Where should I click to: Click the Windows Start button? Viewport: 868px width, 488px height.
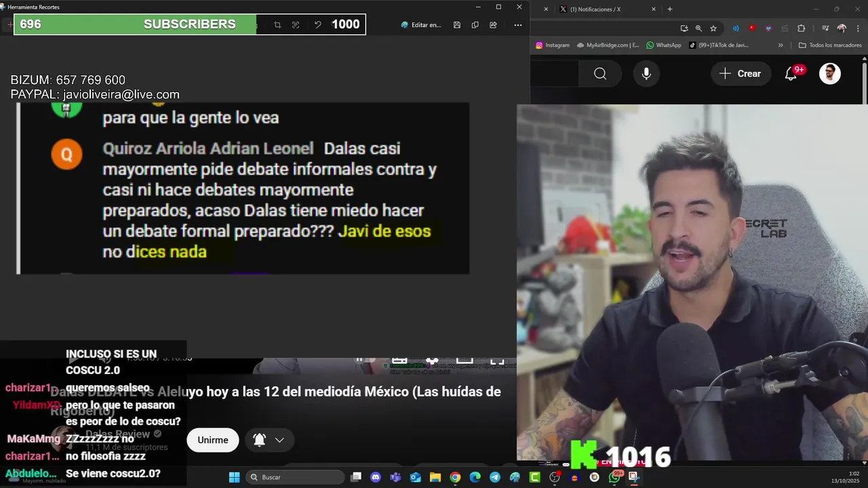pos(234,477)
